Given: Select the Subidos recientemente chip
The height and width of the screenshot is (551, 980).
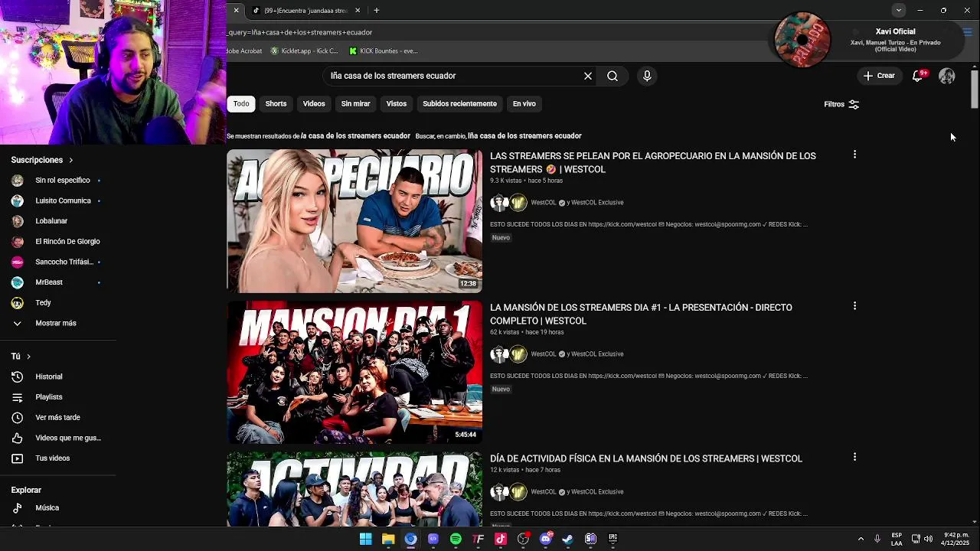Looking at the screenshot, I should click(459, 103).
